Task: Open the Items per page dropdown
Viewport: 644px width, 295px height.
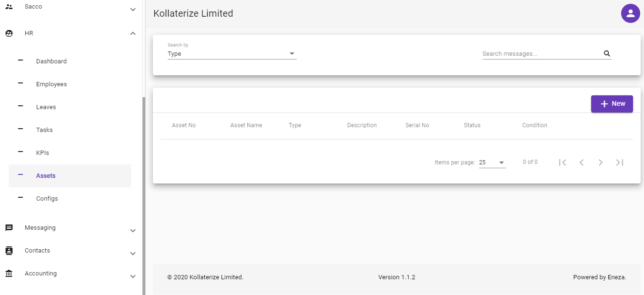Action: pyautogui.click(x=492, y=163)
